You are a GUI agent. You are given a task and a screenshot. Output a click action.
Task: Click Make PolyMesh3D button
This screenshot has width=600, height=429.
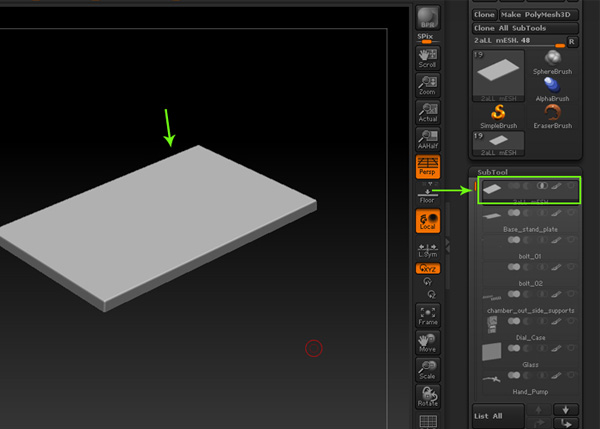538,16
